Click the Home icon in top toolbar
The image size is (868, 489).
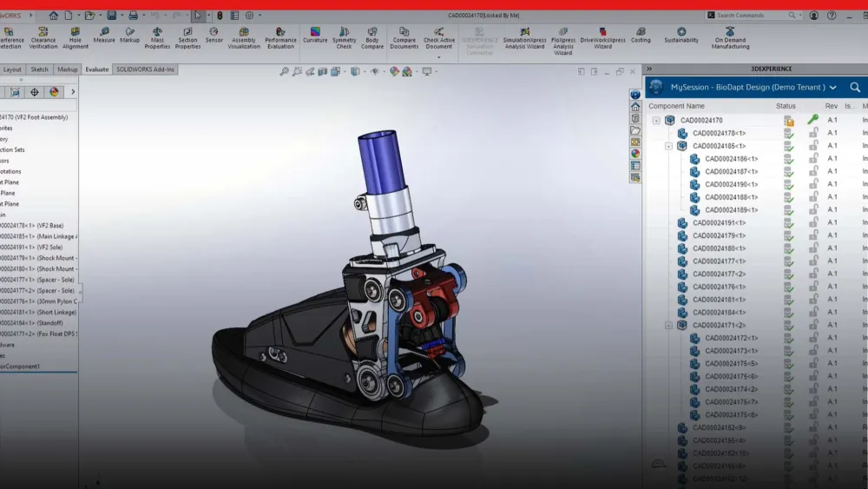[x=53, y=15]
